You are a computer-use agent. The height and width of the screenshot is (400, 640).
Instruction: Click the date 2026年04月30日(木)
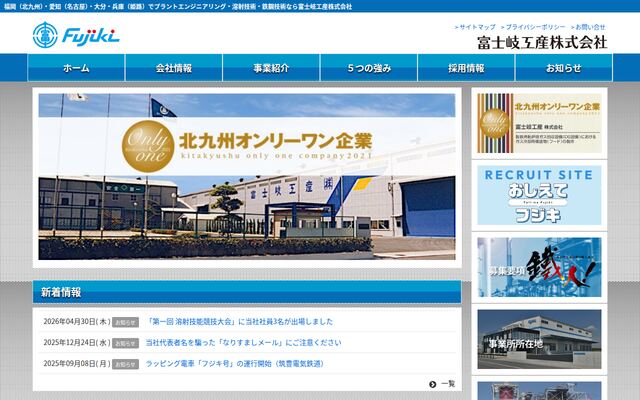pyautogui.click(x=77, y=322)
